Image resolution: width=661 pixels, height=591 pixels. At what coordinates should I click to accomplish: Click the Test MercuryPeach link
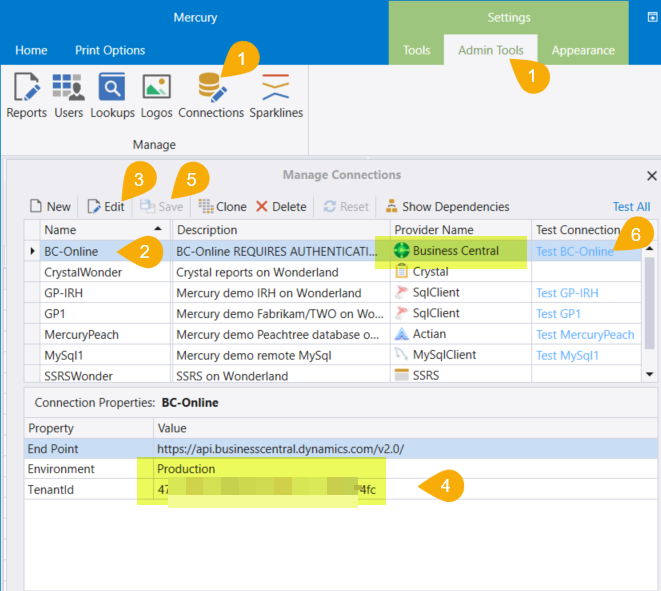tap(585, 335)
